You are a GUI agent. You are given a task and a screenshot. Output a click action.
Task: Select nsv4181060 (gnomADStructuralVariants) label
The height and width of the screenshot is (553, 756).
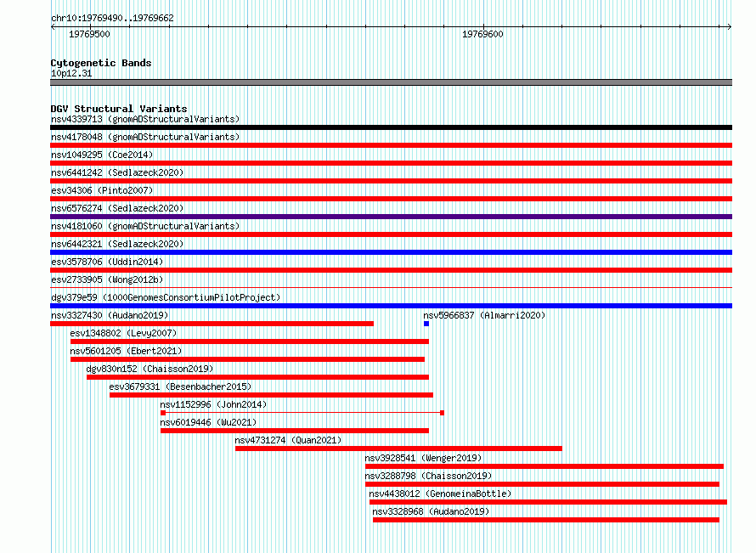click(145, 226)
